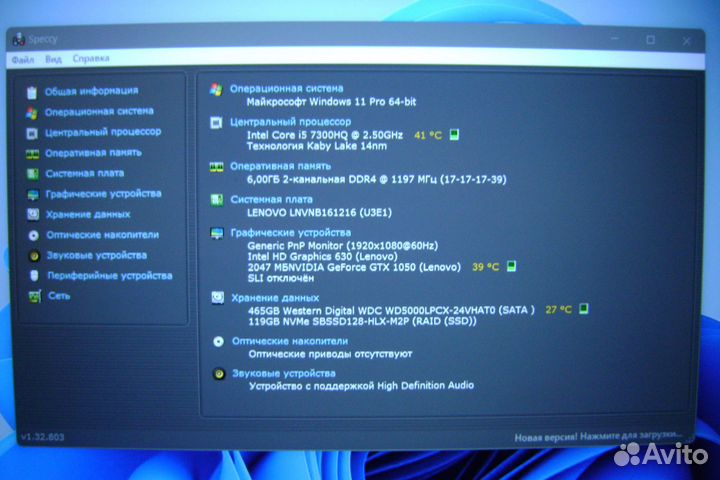
Task: Open the Хранение данных summary heading
Action: (x=275, y=298)
